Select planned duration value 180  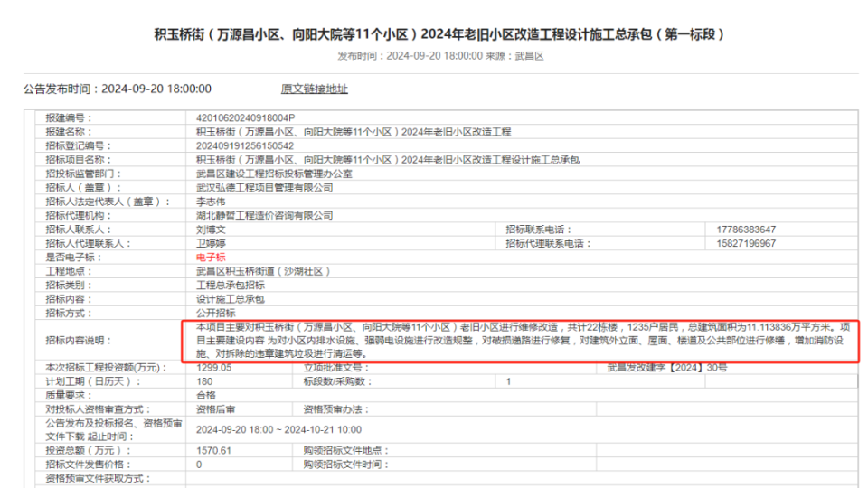(x=204, y=381)
